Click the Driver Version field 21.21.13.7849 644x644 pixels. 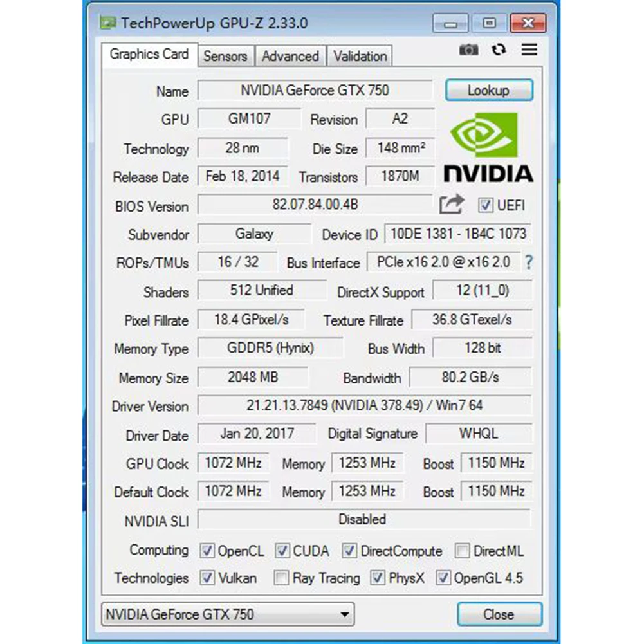coord(364,405)
